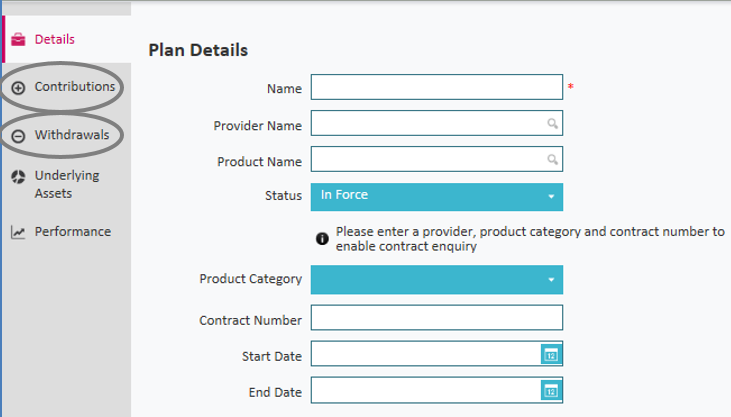Screen dimensions: 731x417
Task: Click into the Contract Number field
Action: pyautogui.click(x=436, y=318)
